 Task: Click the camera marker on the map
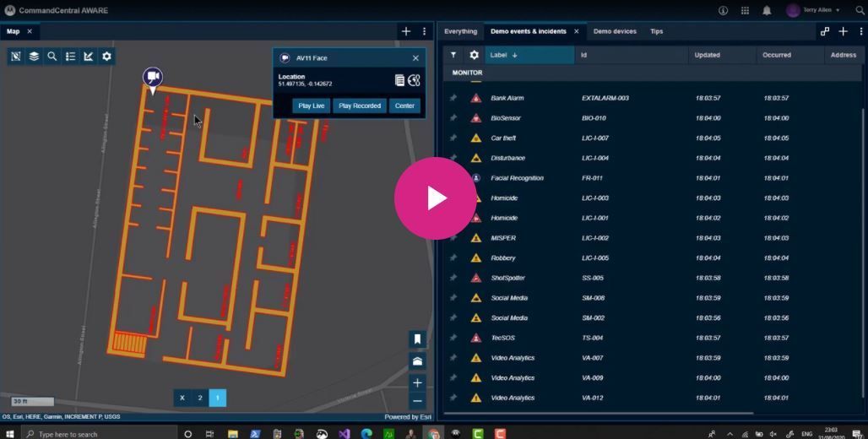tap(152, 79)
